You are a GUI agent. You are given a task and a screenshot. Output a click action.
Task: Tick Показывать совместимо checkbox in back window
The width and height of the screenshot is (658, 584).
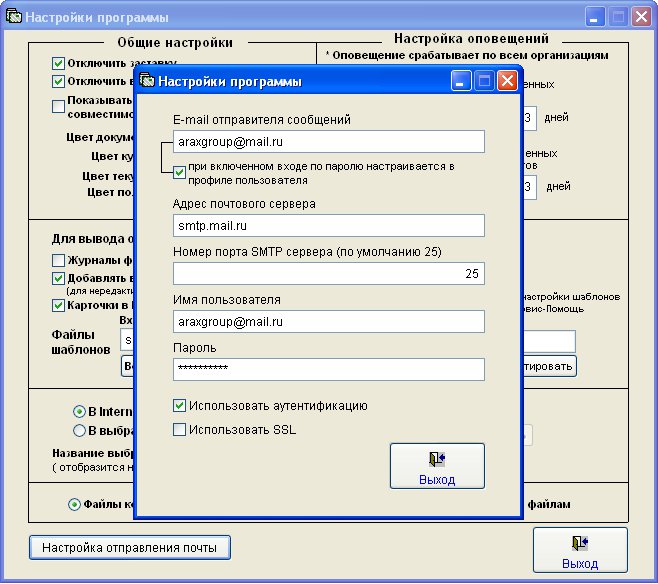pyautogui.click(x=58, y=106)
